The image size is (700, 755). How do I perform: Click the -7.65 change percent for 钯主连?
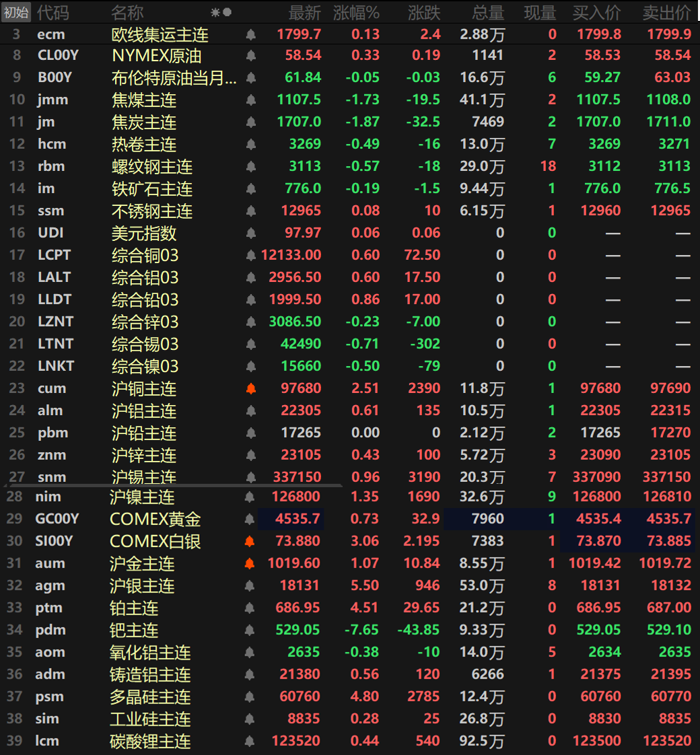pos(361,630)
